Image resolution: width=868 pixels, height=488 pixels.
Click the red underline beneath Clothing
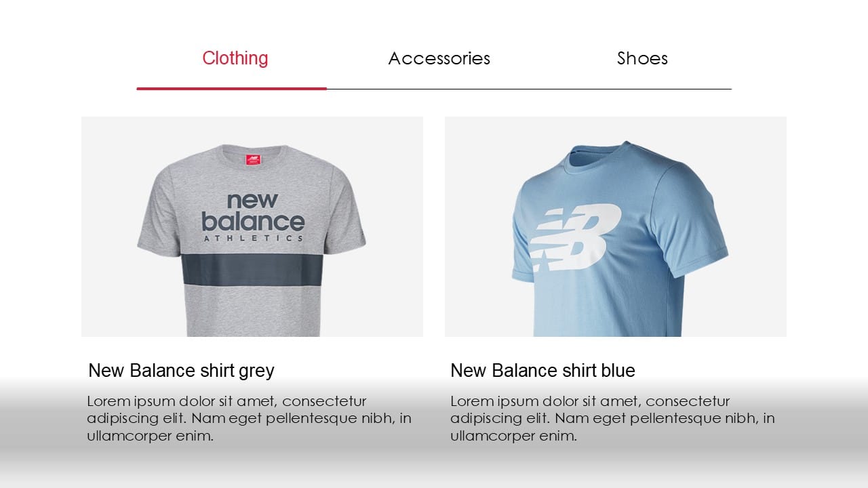coord(231,88)
